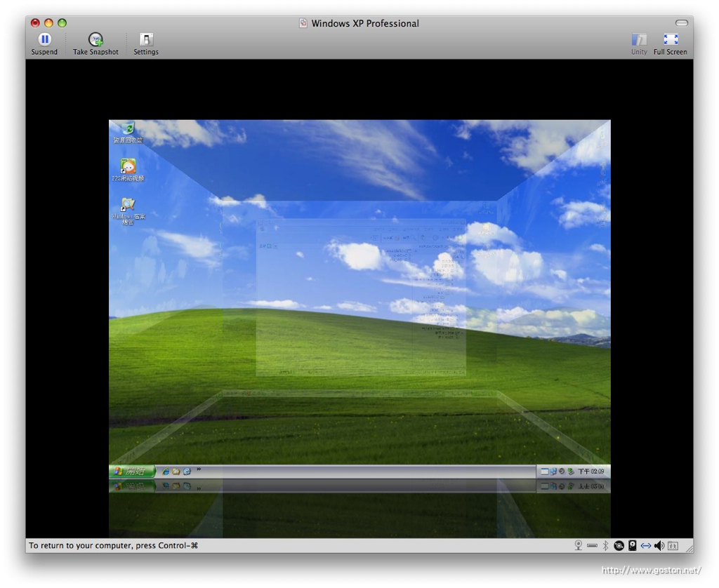The height and width of the screenshot is (588, 719).
Task: Click the webcam device status icon
Action: click(x=579, y=545)
